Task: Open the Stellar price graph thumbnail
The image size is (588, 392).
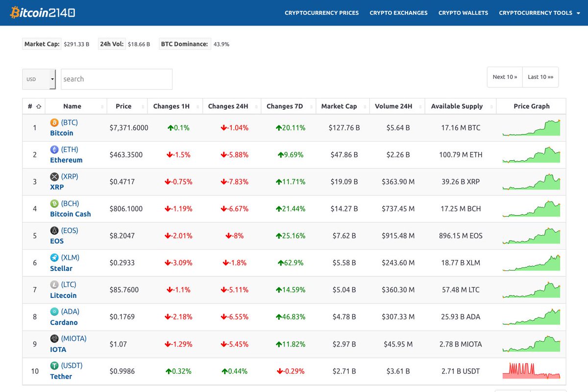Action: [x=531, y=263]
